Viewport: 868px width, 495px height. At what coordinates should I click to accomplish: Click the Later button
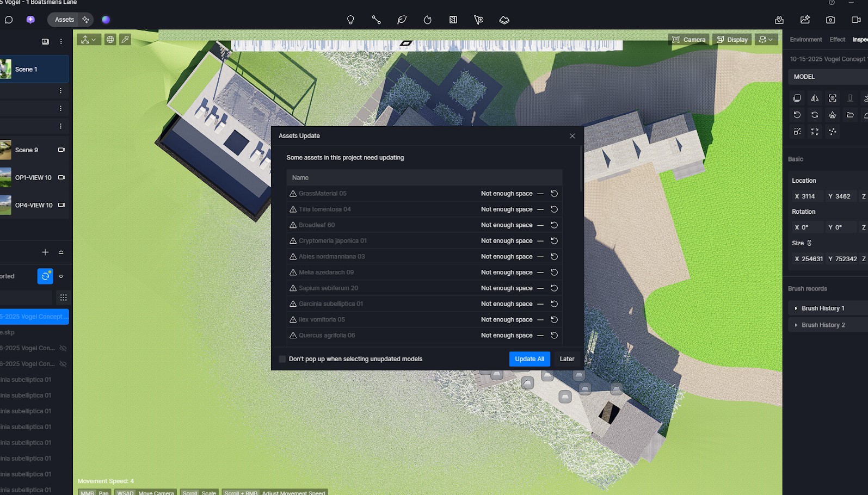click(567, 359)
